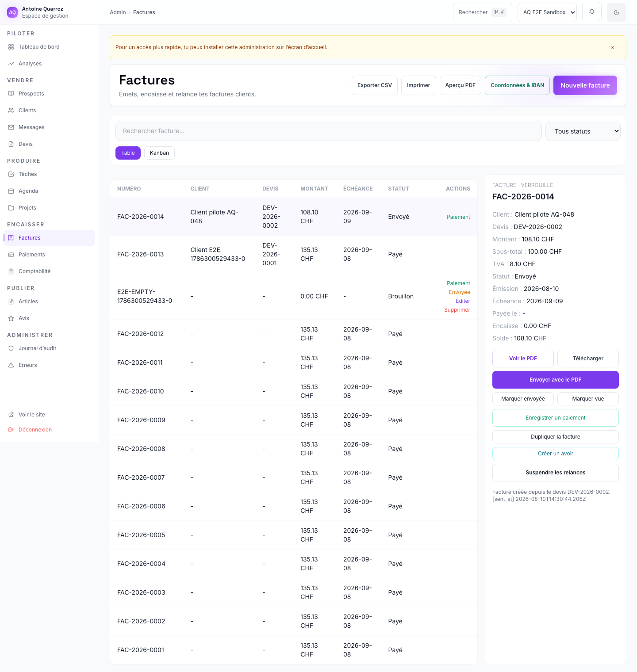Click the Prospects book icon

point(11,94)
